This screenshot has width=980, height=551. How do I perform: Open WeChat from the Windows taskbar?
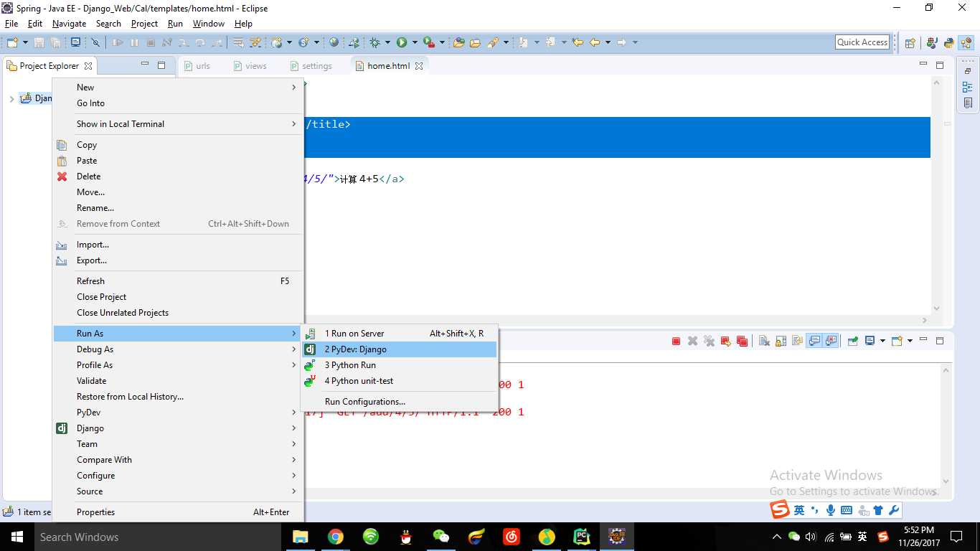[x=440, y=537]
